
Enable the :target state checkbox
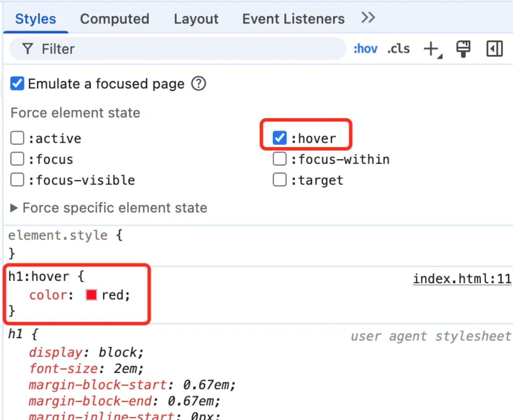(280, 180)
